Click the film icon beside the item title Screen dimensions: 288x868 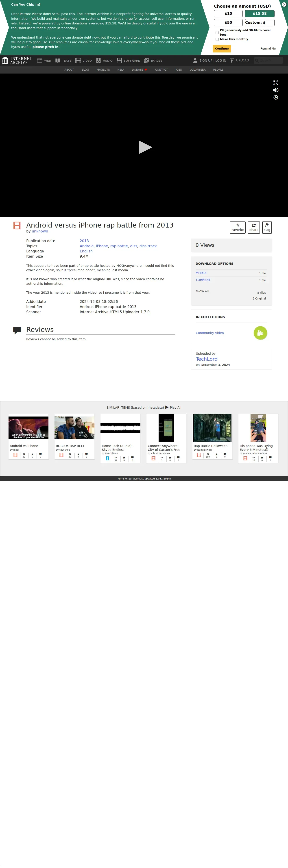point(17,226)
